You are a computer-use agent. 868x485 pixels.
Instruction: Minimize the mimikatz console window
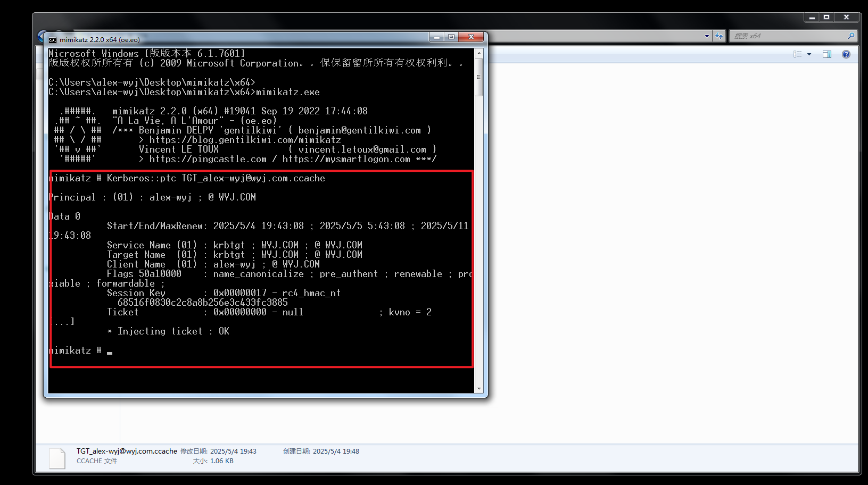pyautogui.click(x=437, y=37)
